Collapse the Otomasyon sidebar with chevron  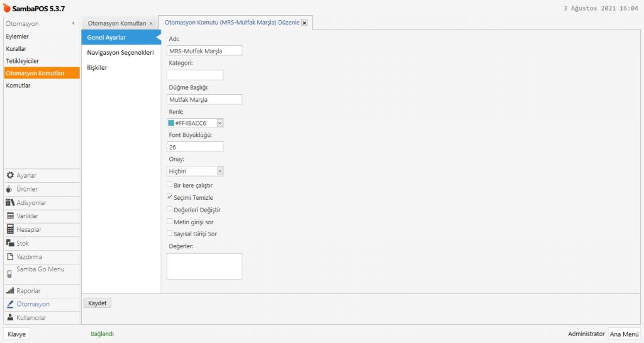tap(74, 24)
